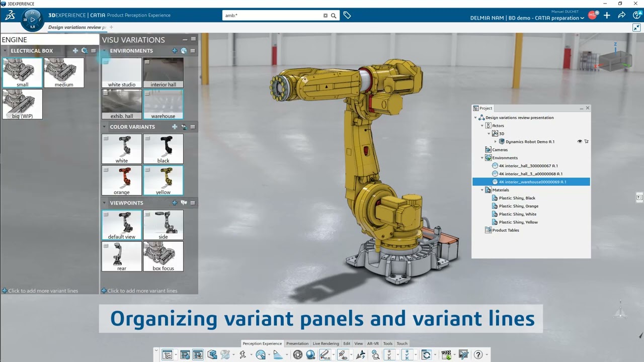Toggle the checklist toolbar button
The image size is (644, 362).
coord(388,354)
